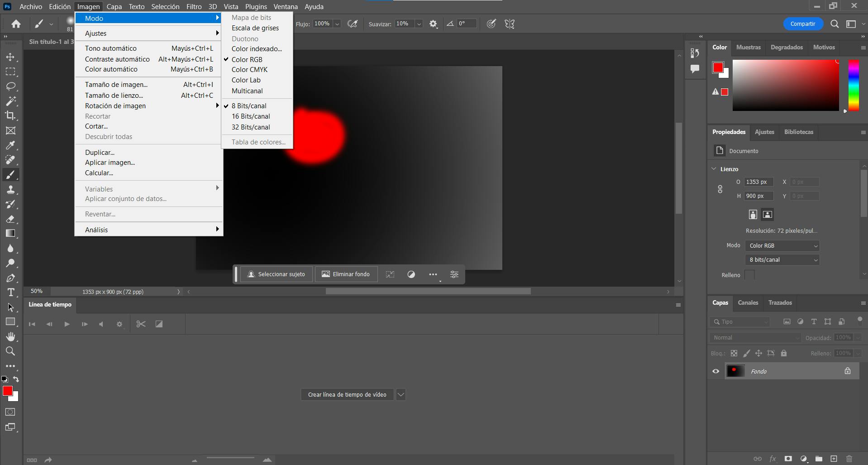
Task: Switch to the Muestras tab
Action: coord(748,47)
